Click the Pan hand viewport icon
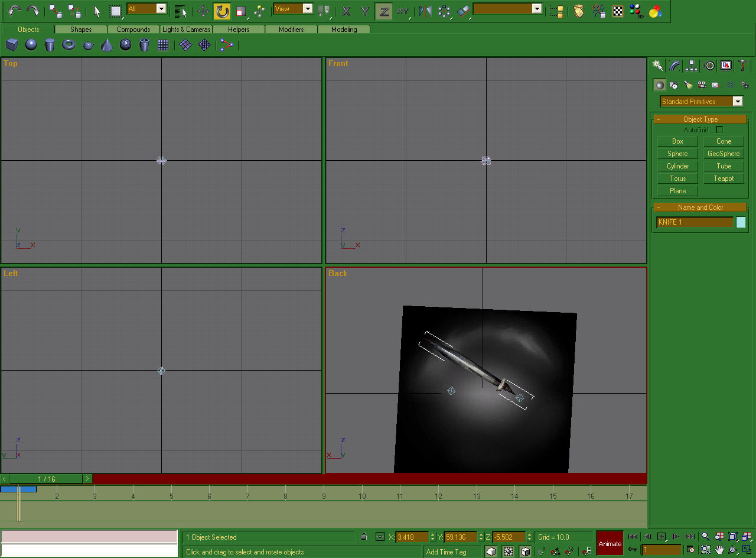 coord(719,550)
